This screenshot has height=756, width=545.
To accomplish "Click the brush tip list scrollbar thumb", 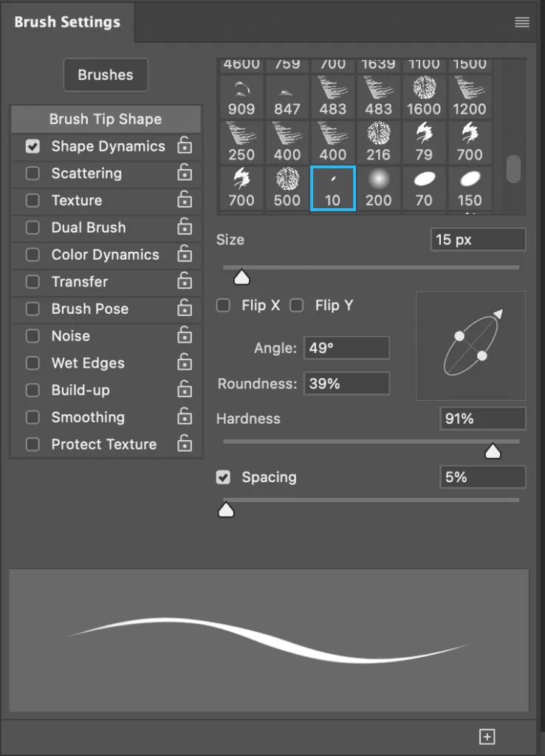I will (x=514, y=169).
